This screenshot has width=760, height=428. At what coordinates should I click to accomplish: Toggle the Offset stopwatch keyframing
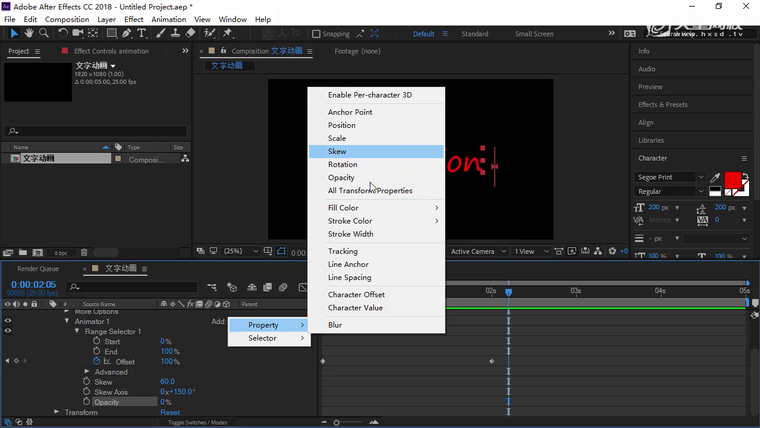click(x=97, y=361)
